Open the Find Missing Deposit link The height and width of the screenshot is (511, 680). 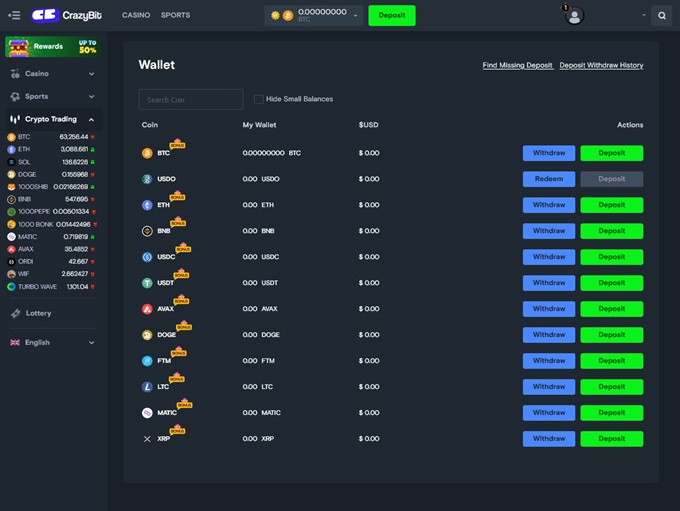click(517, 65)
